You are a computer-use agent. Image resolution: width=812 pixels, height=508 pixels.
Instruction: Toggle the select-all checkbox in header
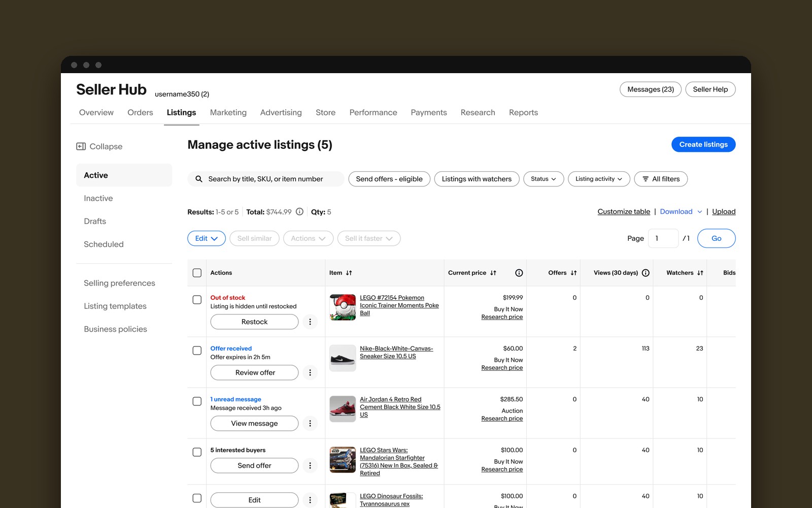click(x=197, y=273)
